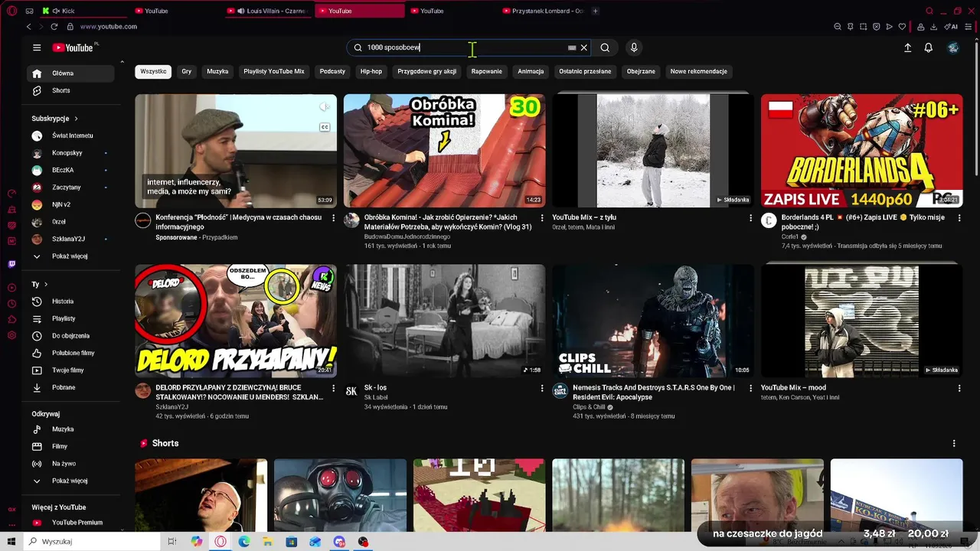980x551 pixels.
Task: Toggle captions CC on Konferencja preview
Action: (325, 127)
